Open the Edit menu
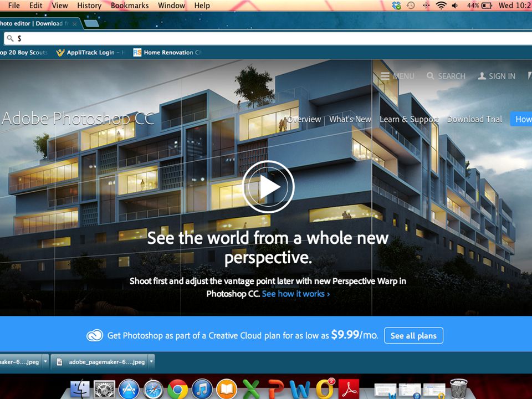The height and width of the screenshot is (399, 532). coord(35,6)
